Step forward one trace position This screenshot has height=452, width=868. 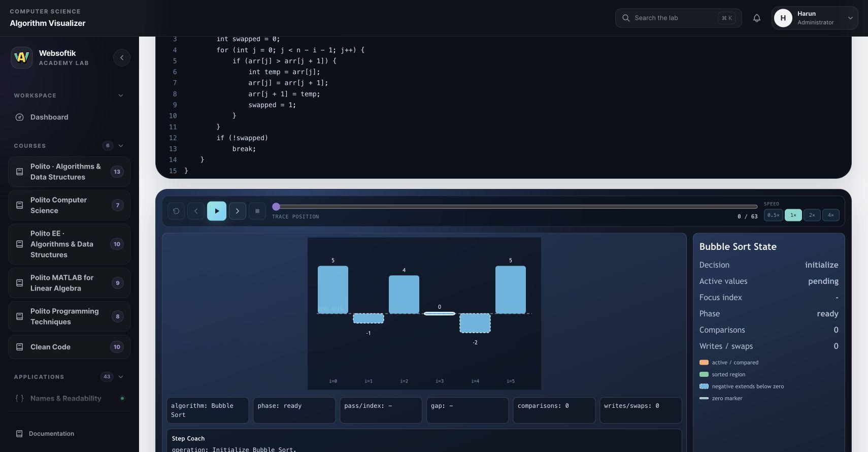click(x=238, y=211)
